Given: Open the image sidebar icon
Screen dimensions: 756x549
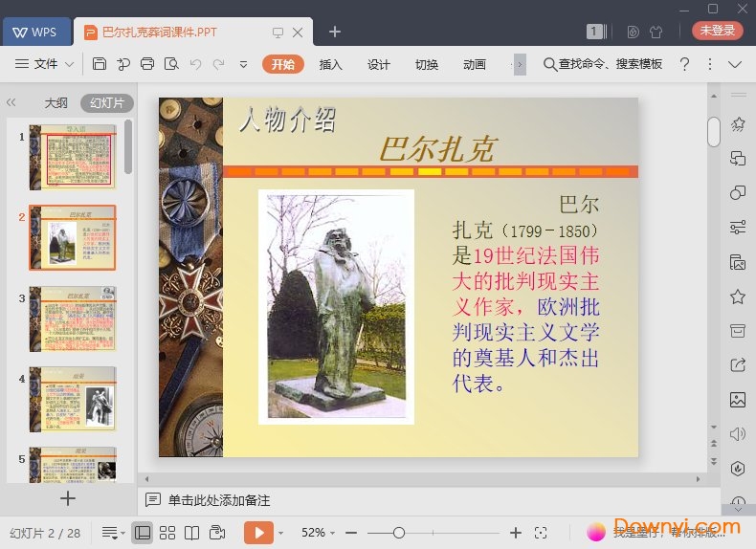Looking at the screenshot, I should click(738, 400).
